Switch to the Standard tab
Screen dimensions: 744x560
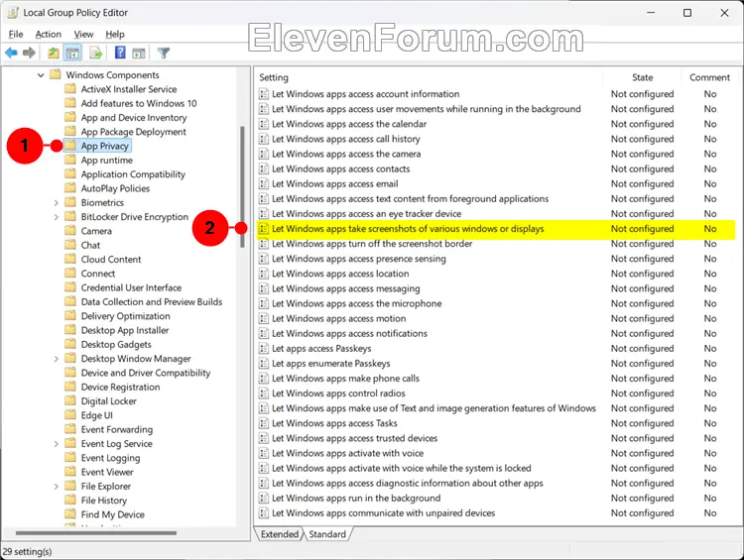click(327, 534)
